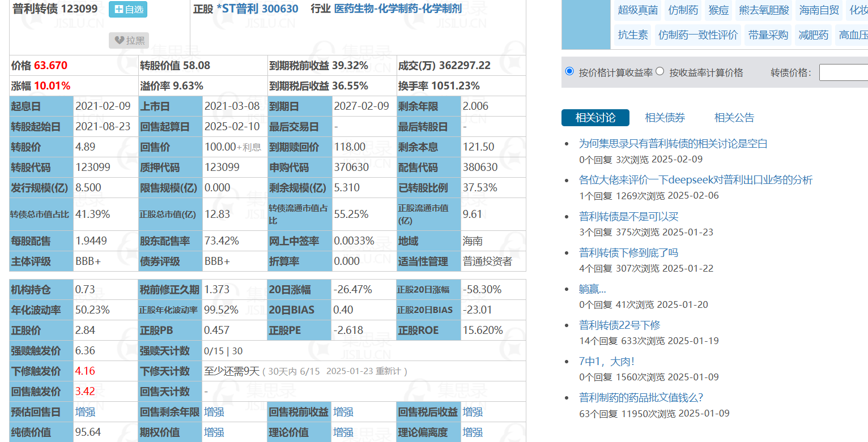Open post 普利转债22号下修
Image resolution: width=868 pixels, height=442 pixels.
pos(620,325)
